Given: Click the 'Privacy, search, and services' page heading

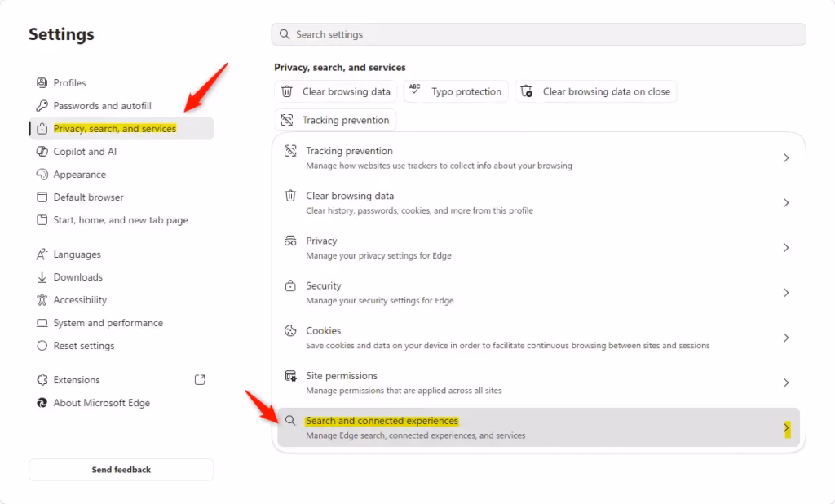Looking at the screenshot, I should [x=340, y=67].
